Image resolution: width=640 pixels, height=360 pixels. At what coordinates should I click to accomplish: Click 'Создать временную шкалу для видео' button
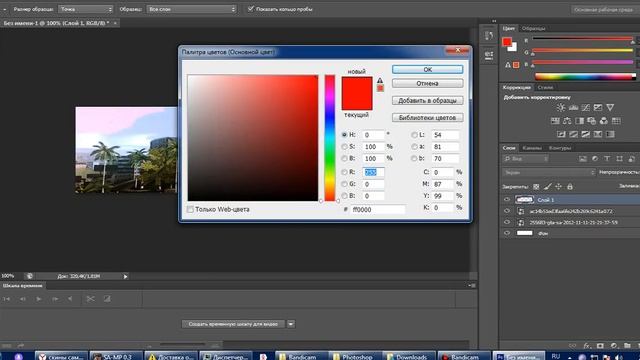(233, 324)
